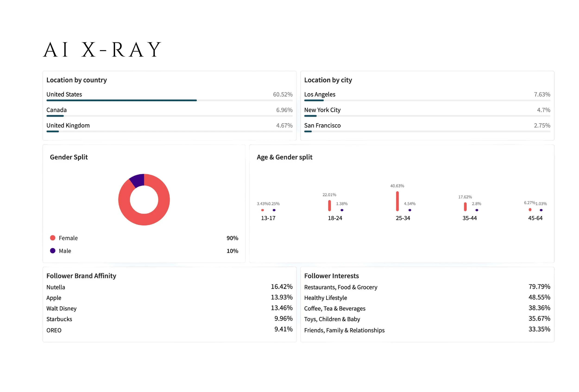Click the AI X-RAY title
Image resolution: width=579 pixels, height=392 pixels.
click(x=102, y=50)
